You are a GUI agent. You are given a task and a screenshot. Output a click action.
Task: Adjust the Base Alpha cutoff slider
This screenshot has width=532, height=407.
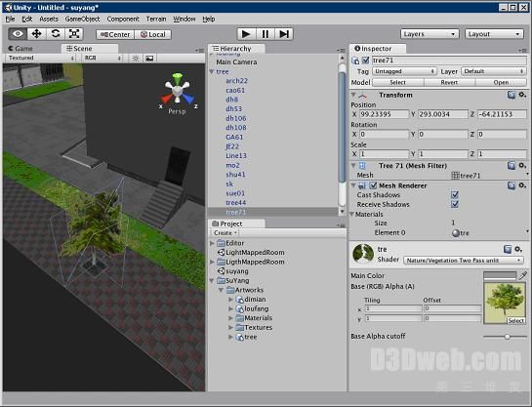tap(506, 337)
